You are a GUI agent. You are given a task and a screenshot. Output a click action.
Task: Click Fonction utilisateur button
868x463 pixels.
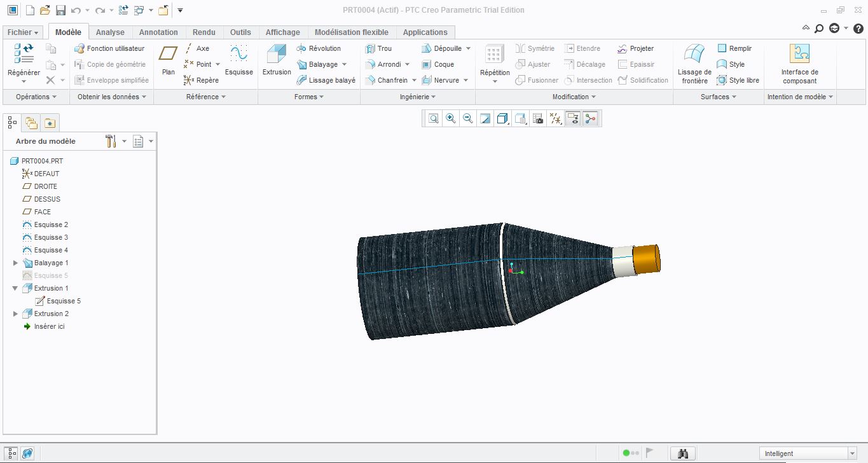tap(109, 48)
